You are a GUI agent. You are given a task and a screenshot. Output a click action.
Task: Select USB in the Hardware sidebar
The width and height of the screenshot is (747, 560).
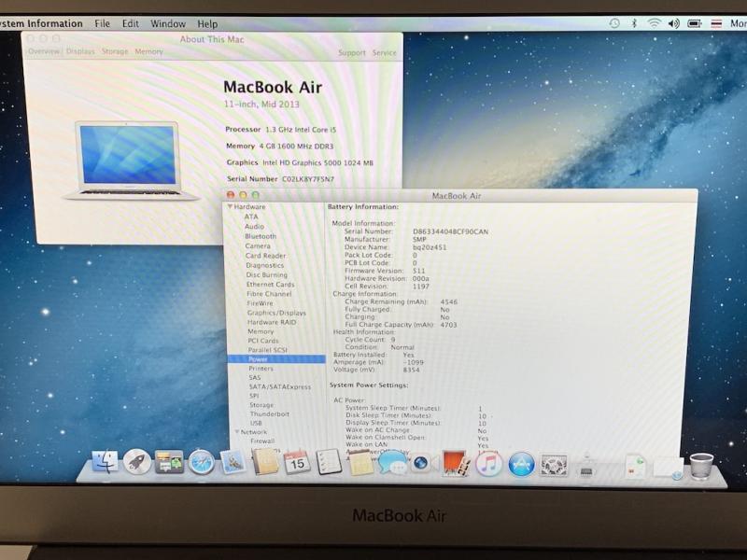point(256,424)
